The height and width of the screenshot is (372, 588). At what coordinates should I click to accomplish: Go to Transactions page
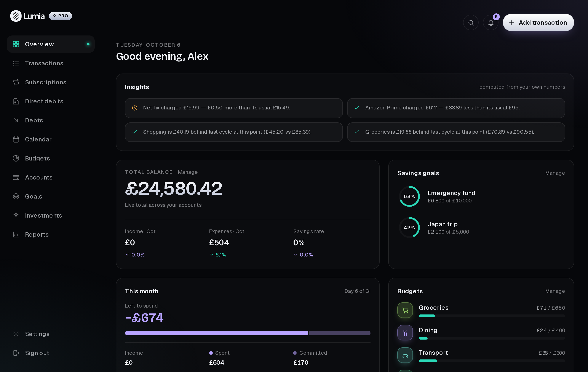tap(51, 63)
